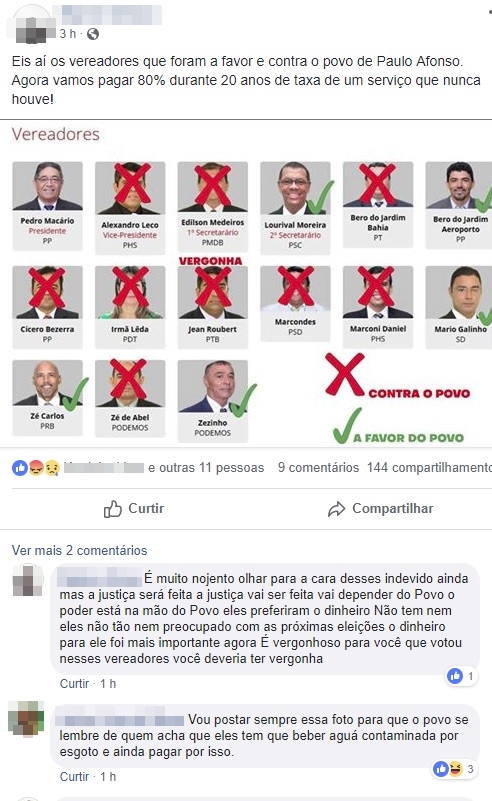Click Curtir button under the post

tap(134, 508)
